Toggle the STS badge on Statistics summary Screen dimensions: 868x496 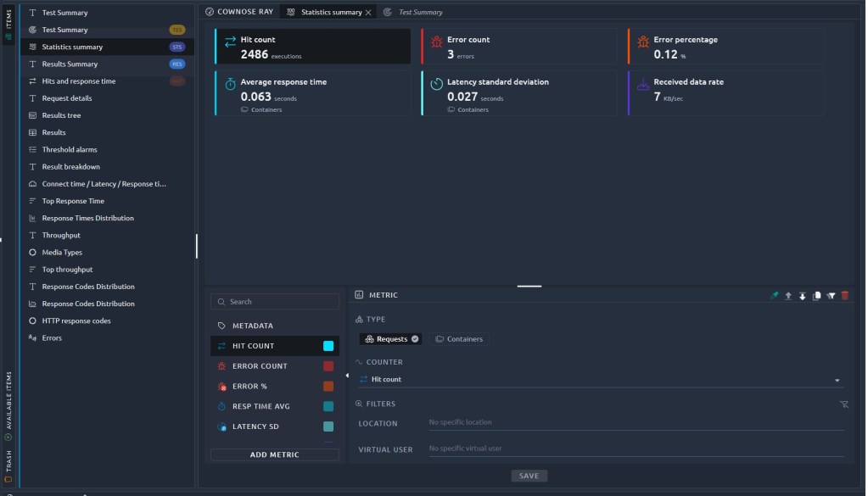coord(176,47)
